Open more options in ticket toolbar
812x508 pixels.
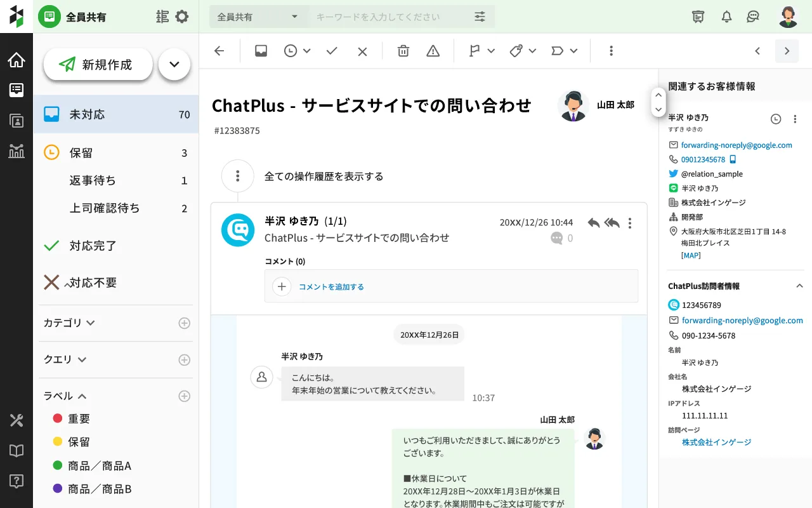click(x=611, y=51)
